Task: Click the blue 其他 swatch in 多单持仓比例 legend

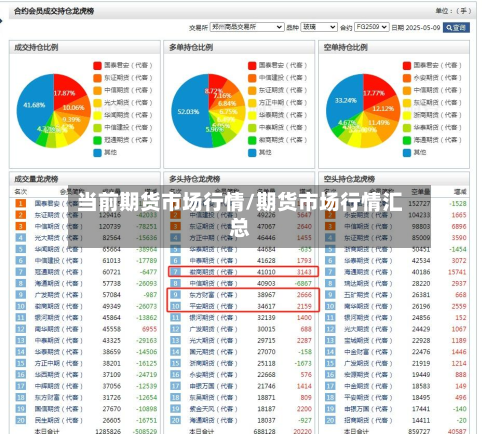Action: [x=252, y=153]
